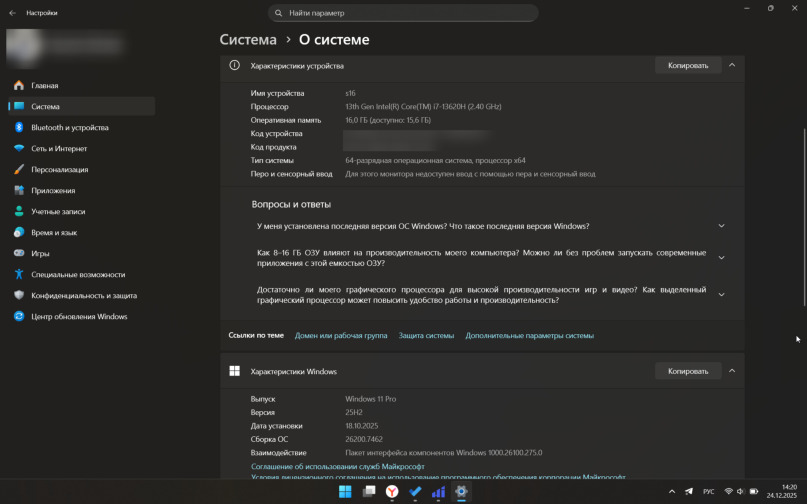
Task: Click the battery icon in tray
Action: point(754,492)
